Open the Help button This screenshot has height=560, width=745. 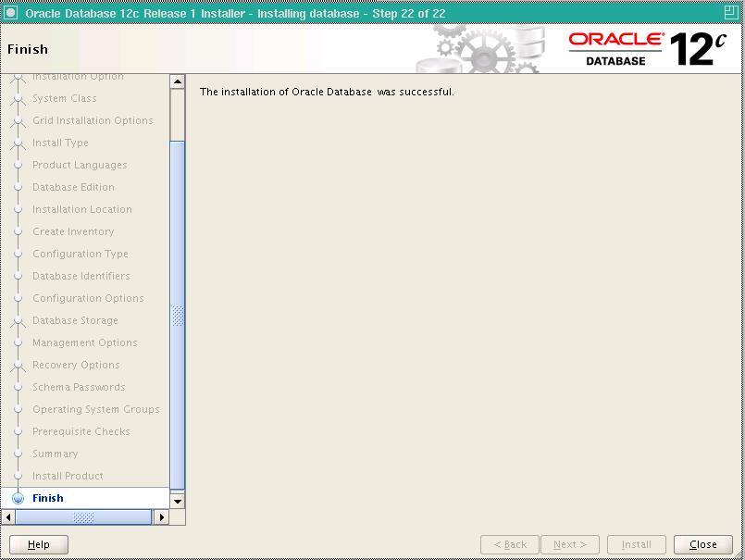tap(39, 544)
